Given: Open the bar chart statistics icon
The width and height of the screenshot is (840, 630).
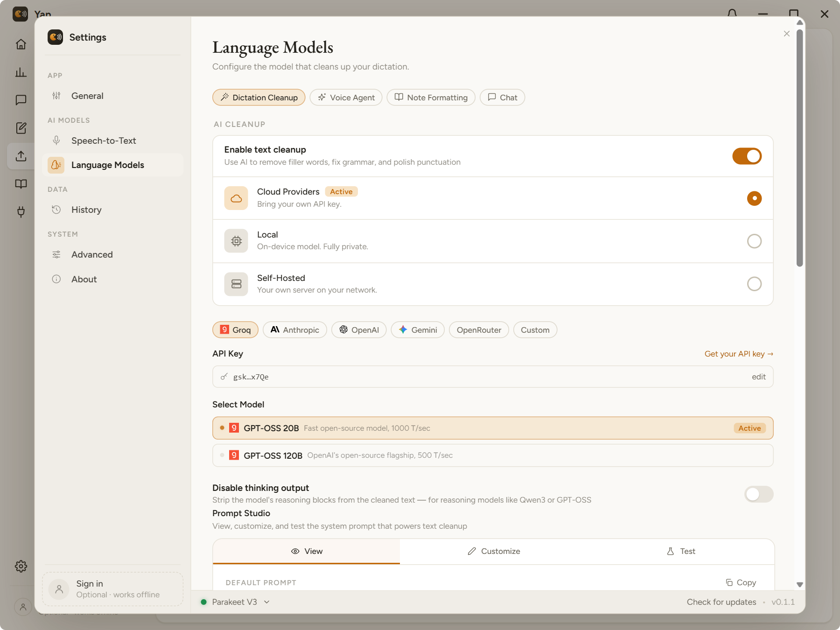Looking at the screenshot, I should [21, 72].
